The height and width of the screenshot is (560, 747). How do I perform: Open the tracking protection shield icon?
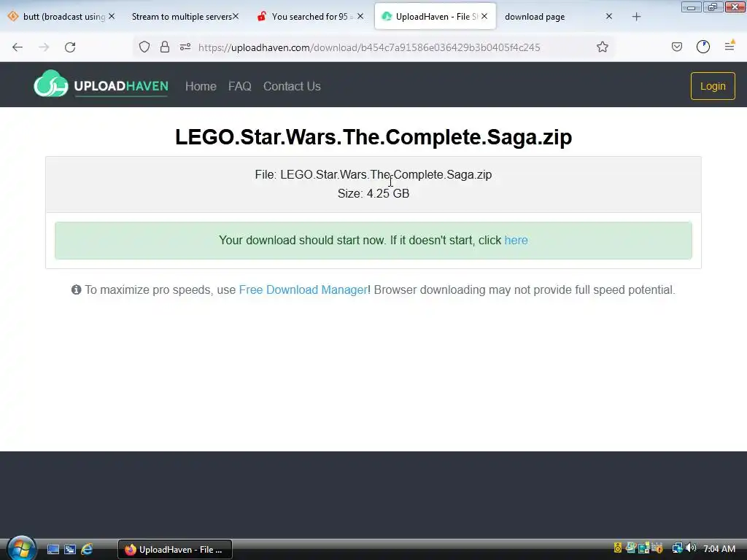[x=144, y=47]
